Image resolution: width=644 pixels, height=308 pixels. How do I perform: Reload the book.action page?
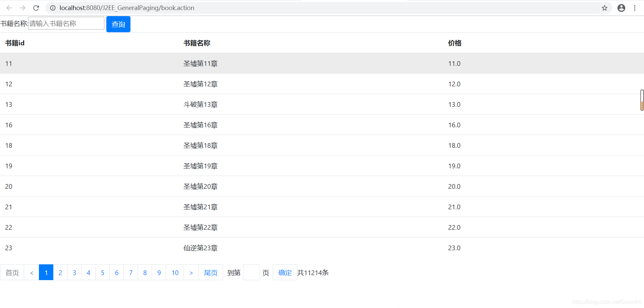pos(36,8)
